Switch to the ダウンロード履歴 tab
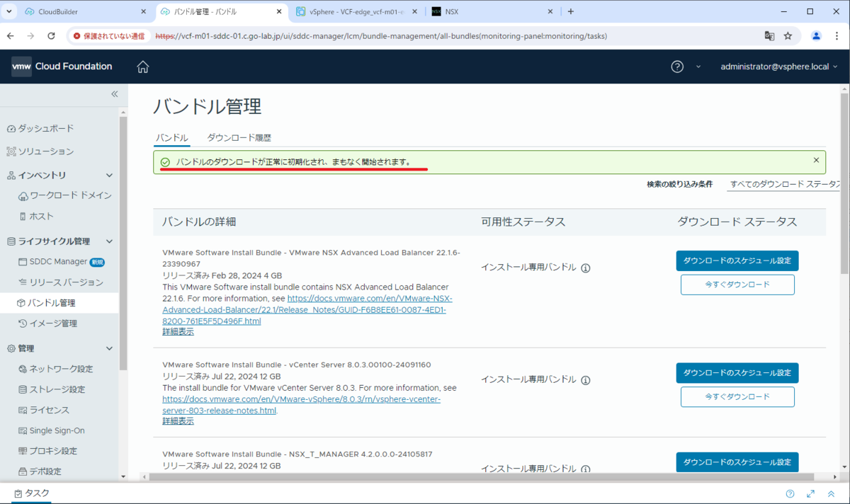 (239, 137)
